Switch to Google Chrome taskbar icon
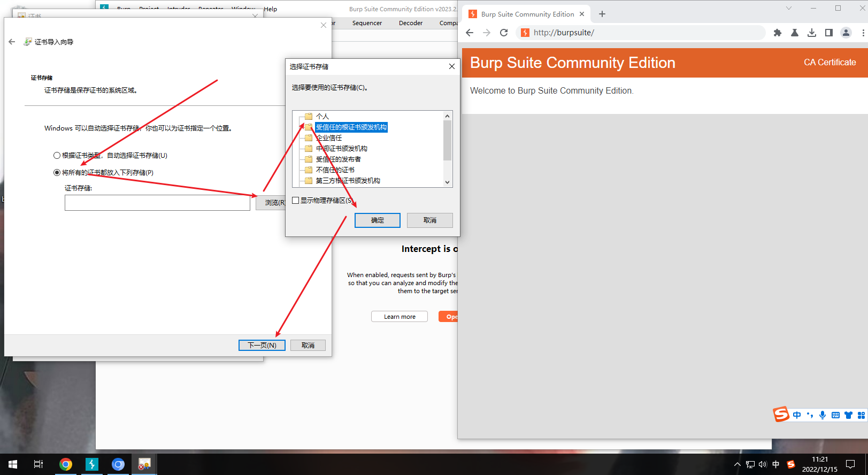Screen dimensions: 868x475 66,464
